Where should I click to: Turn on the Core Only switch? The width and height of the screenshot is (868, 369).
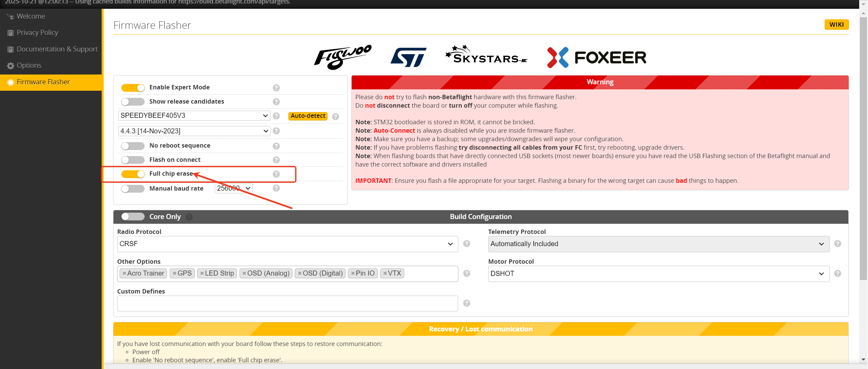pos(133,217)
